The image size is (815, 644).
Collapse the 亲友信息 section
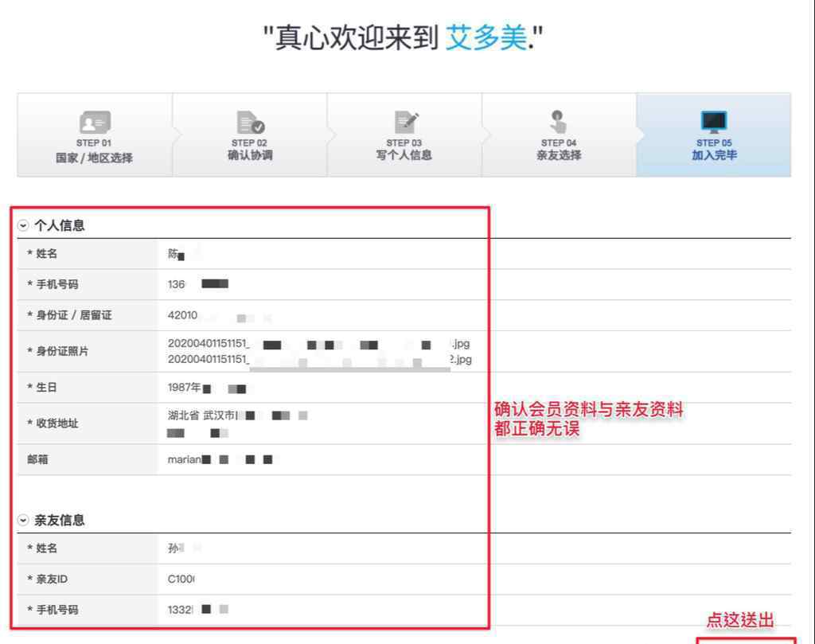[23, 520]
